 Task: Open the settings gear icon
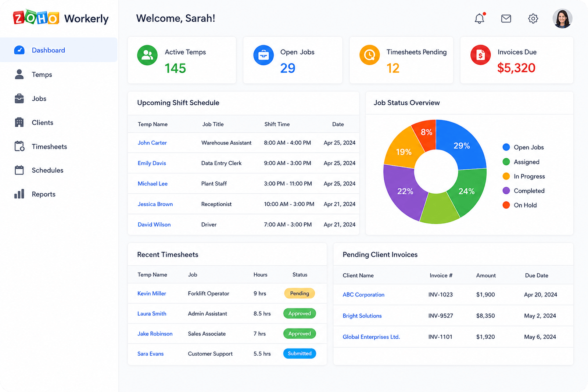pos(533,18)
